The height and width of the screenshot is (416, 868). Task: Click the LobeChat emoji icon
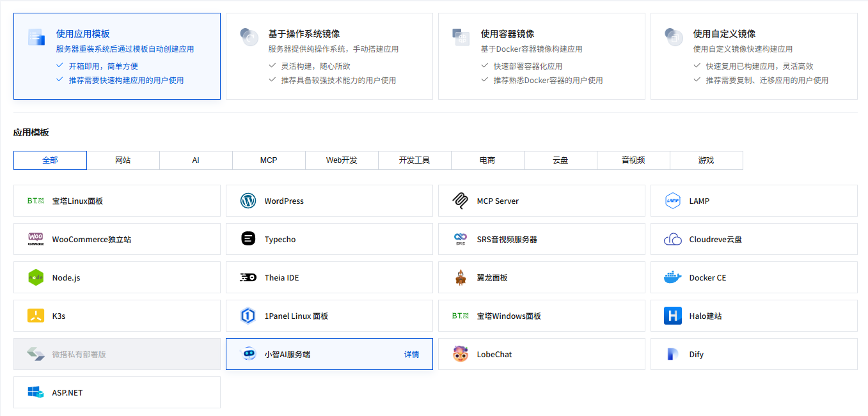[461, 354]
